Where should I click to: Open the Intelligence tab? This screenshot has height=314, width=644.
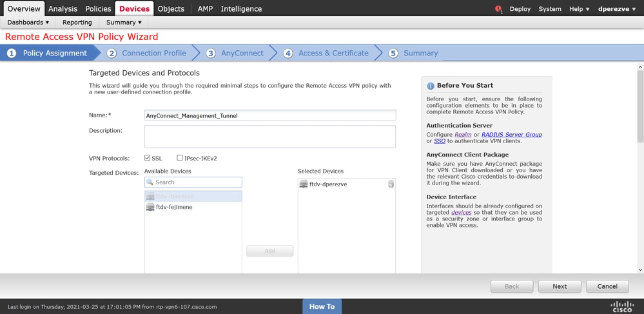point(241,8)
